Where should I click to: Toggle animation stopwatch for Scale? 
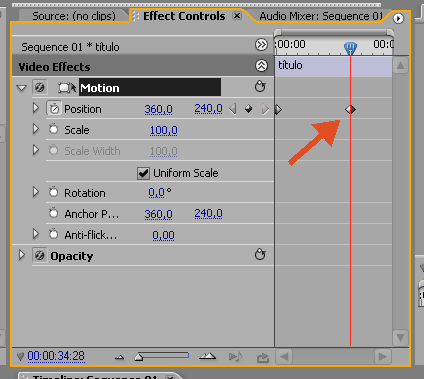[53, 129]
